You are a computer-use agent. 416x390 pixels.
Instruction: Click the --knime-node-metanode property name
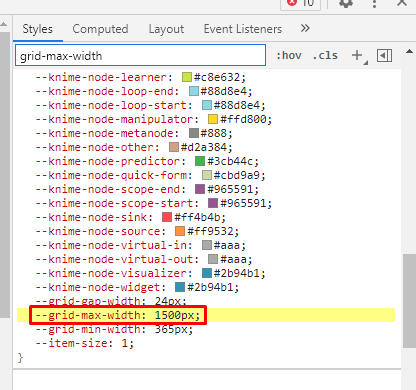coord(104,133)
